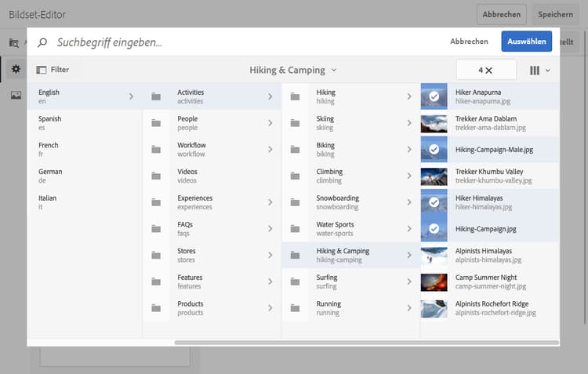Select the Alpinists Himalayas thumbnail
The height and width of the screenshot is (374, 588).
click(x=434, y=256)
